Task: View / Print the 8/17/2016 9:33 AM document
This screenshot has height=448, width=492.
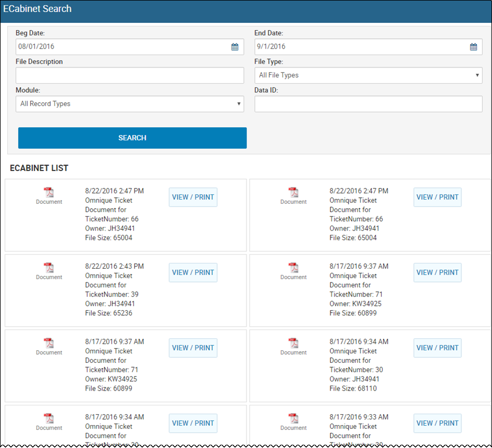Action: click(x=437, y=423)
